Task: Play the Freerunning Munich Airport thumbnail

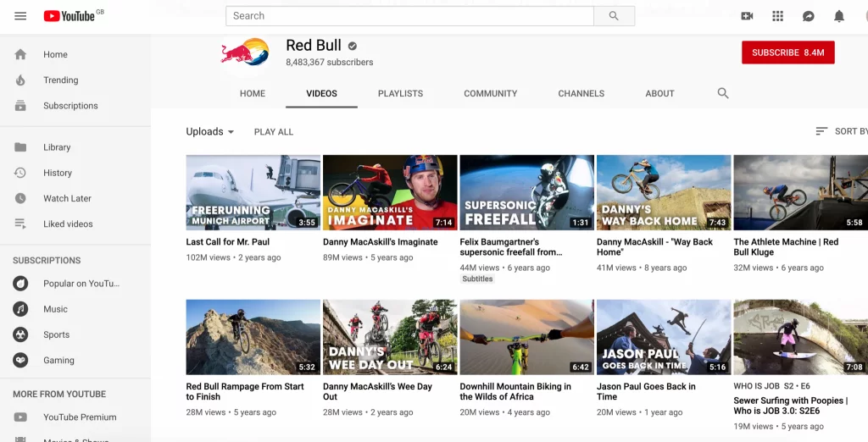Action: (253, 192)
